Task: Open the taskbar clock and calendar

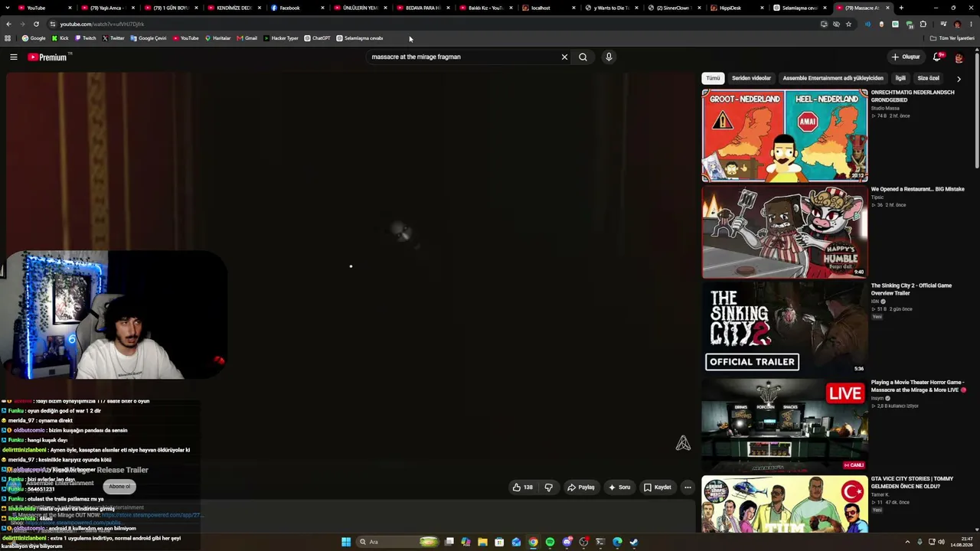Action: (960, 542)
